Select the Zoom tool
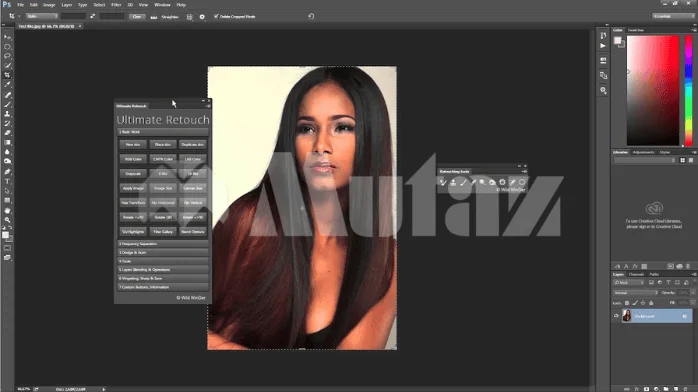This screenshot has height=392, width=698. [7, 220]
